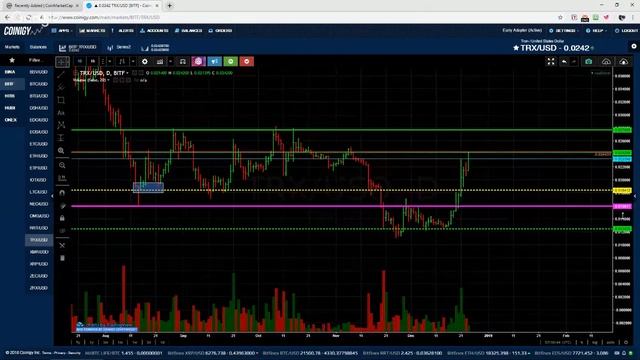640x360 pixels.
Task: Click the pink round toolbar button
Action: point(198,62)
